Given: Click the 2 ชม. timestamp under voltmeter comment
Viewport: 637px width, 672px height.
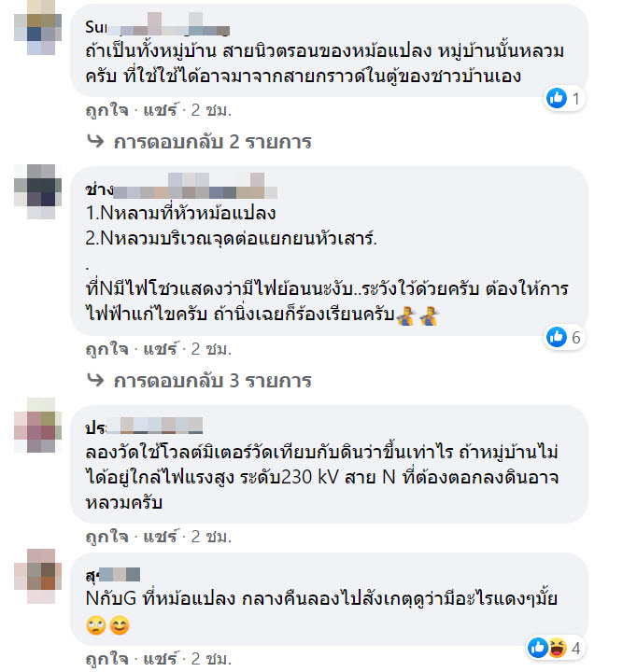Looking at the screenshot, I should [211, 536].
